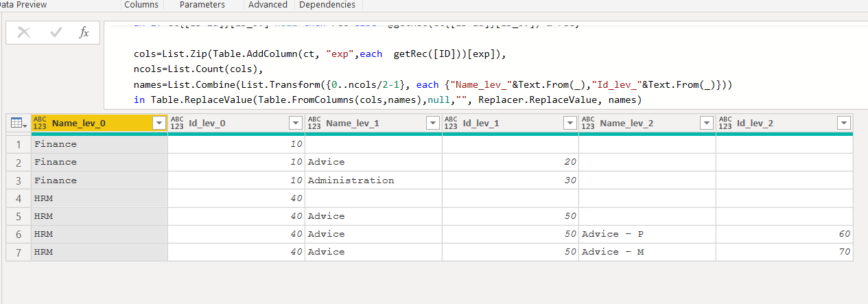Change data type icon of Name_lev_2

[x=588, y=123]
